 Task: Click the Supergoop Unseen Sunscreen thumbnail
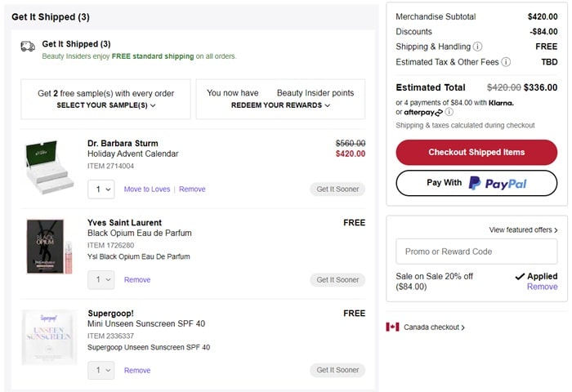tap(46, 337)
